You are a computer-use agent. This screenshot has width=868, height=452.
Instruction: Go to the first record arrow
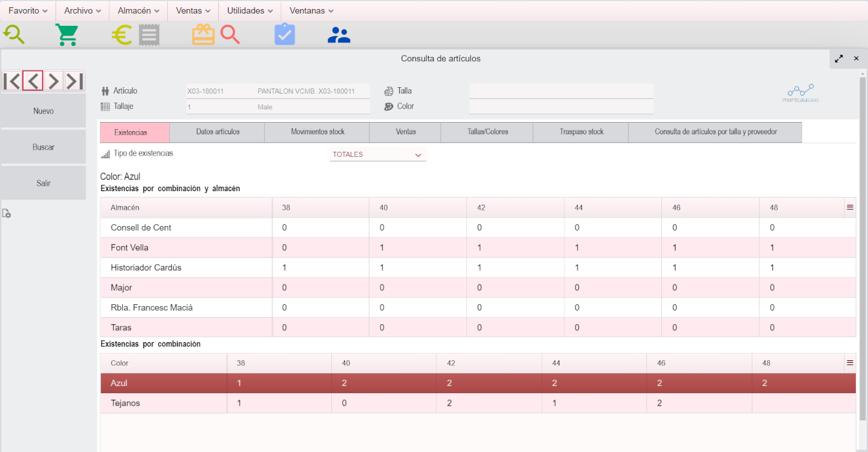(12, 81)
